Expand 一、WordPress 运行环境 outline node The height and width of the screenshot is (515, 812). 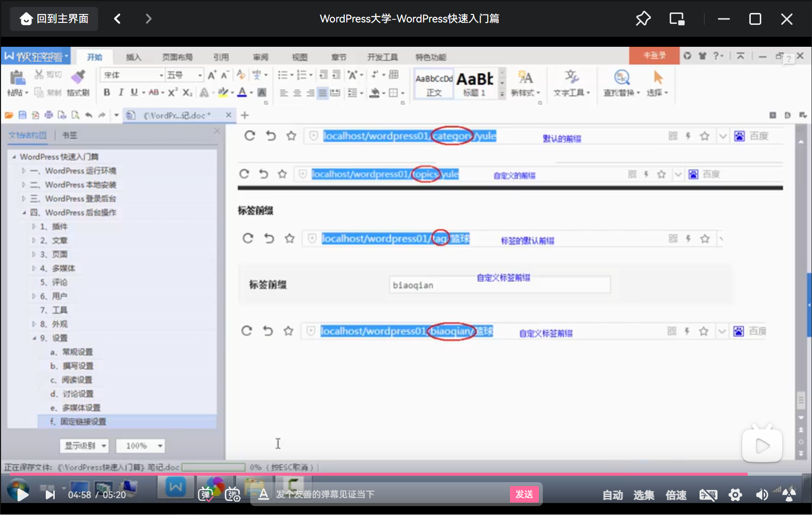point(23,171)
